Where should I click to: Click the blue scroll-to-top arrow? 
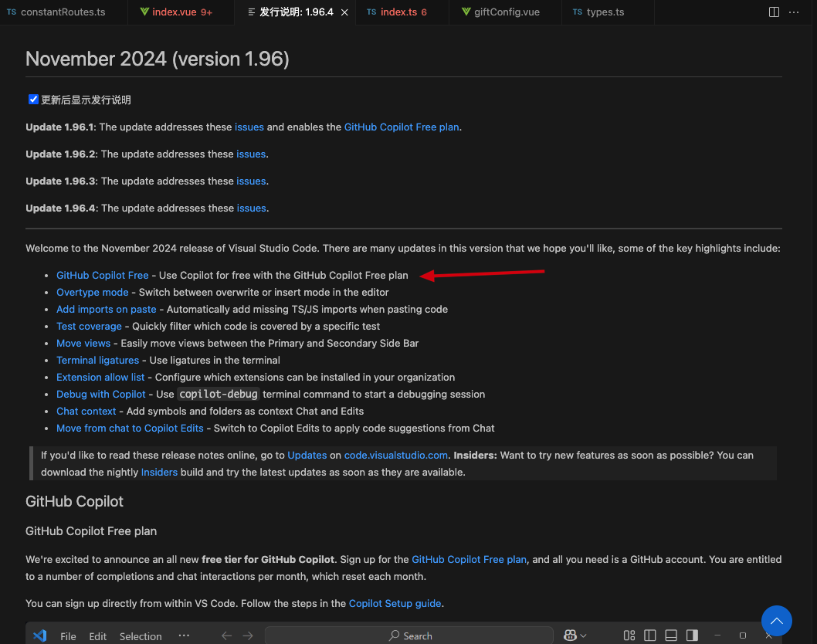tap(776, 620)
